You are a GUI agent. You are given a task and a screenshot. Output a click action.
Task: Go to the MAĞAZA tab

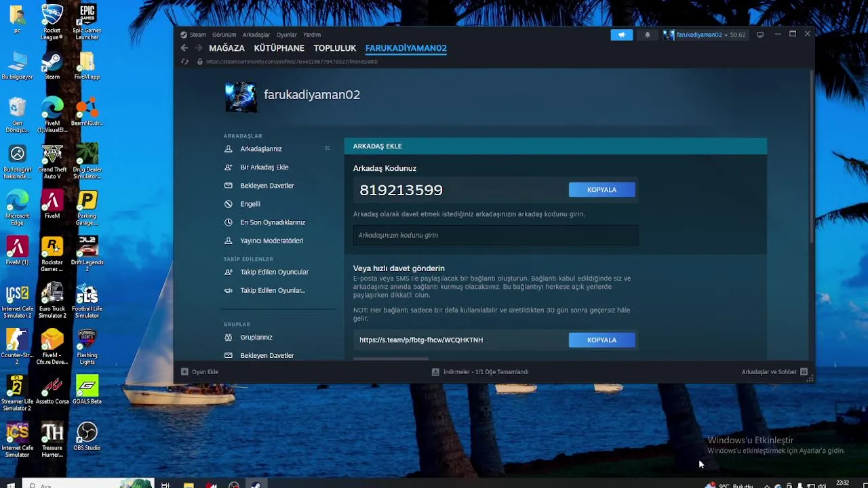[x=226, y=48]
